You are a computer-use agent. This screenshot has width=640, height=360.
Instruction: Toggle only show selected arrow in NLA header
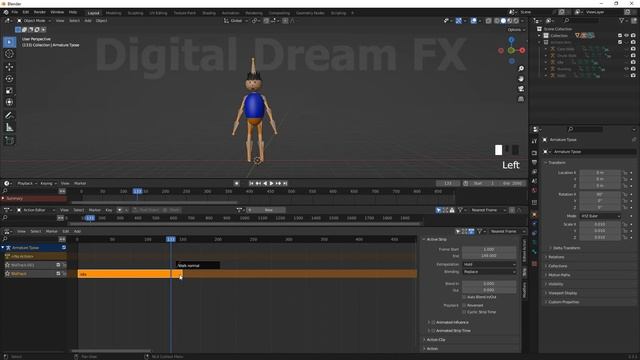458,231
